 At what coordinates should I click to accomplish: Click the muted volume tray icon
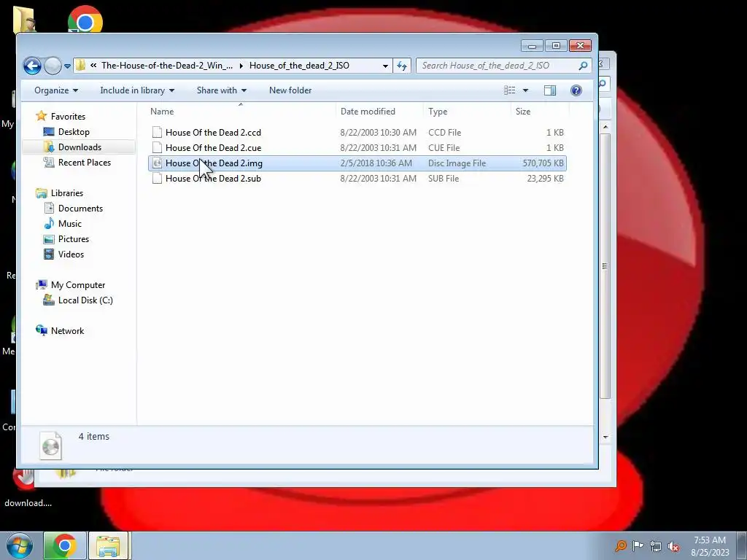[673, 546]
